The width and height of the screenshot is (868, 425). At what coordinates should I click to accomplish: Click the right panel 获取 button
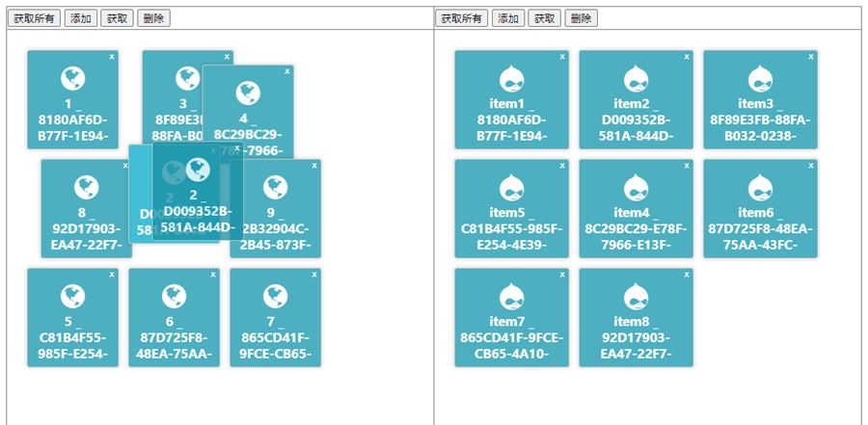tap(545, 18)
